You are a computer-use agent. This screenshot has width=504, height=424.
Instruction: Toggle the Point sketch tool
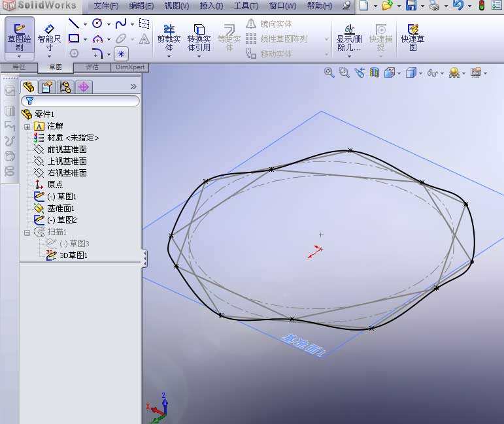pyautogui.click(x=121, y=54)
